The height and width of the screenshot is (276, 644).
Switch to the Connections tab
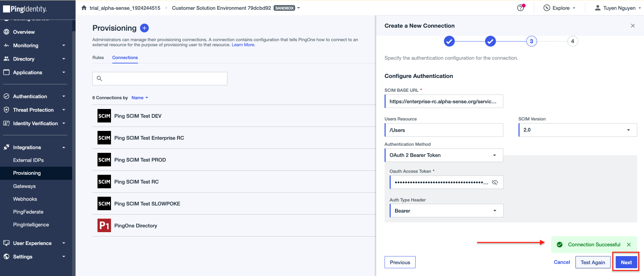[125, 57]
